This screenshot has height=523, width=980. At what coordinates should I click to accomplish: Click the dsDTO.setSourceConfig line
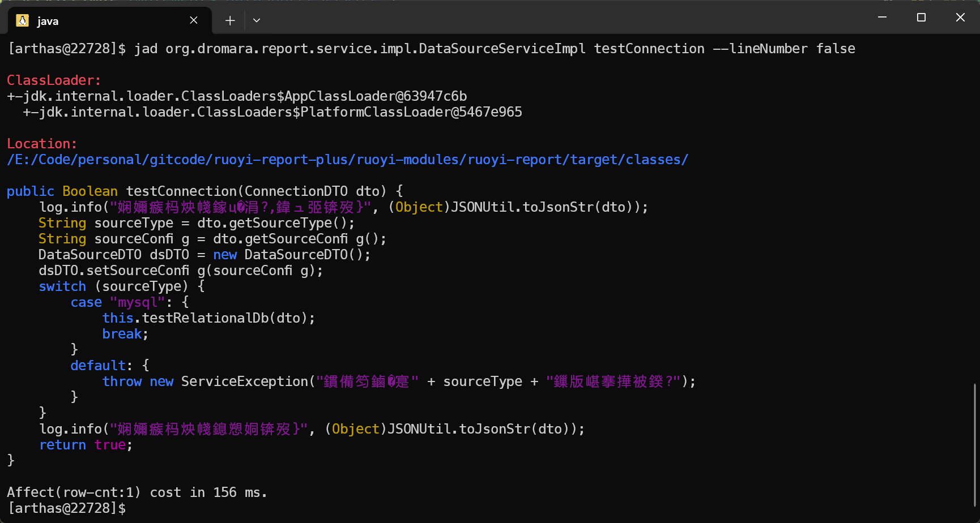(181, 271)
